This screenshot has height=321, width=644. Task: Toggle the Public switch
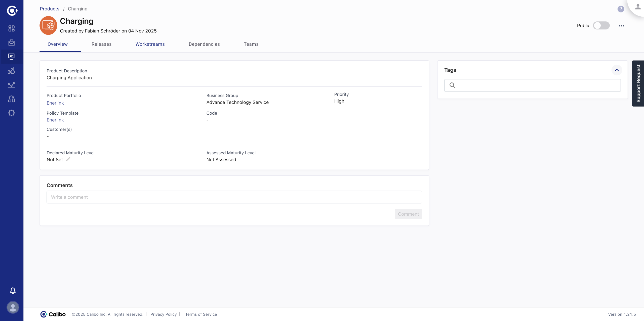click(601, 26)
